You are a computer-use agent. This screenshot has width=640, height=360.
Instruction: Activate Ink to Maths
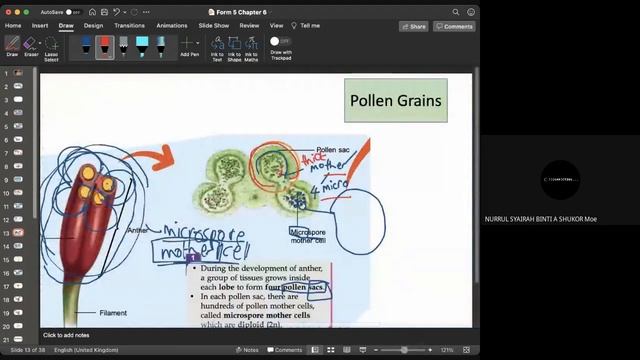point(251,49)
